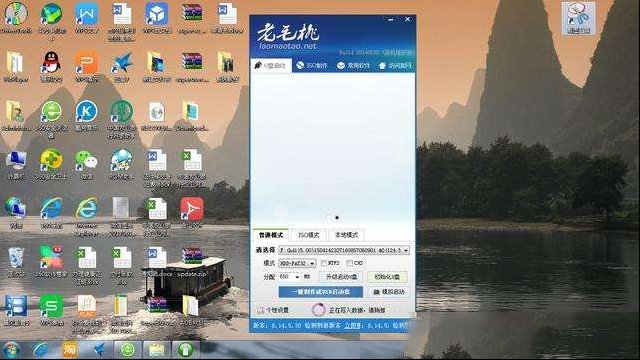Click the ISO制作 disc icon

coord(300,65)
